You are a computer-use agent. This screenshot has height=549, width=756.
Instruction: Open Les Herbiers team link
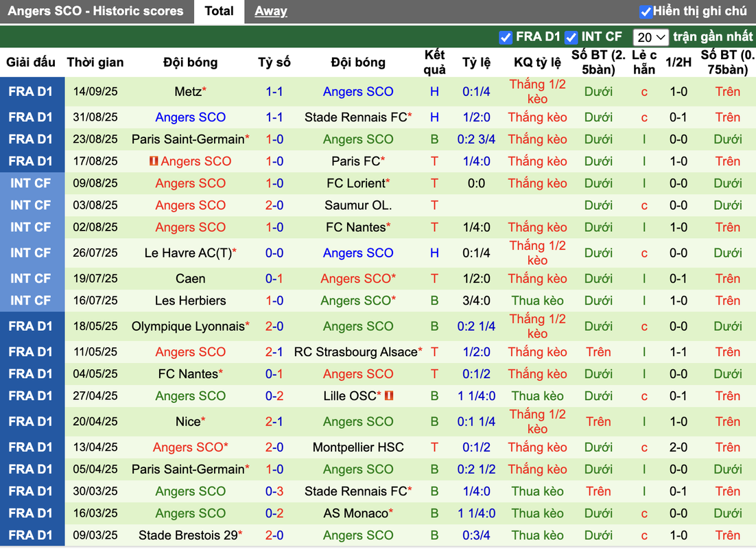[x=191, y=301]
